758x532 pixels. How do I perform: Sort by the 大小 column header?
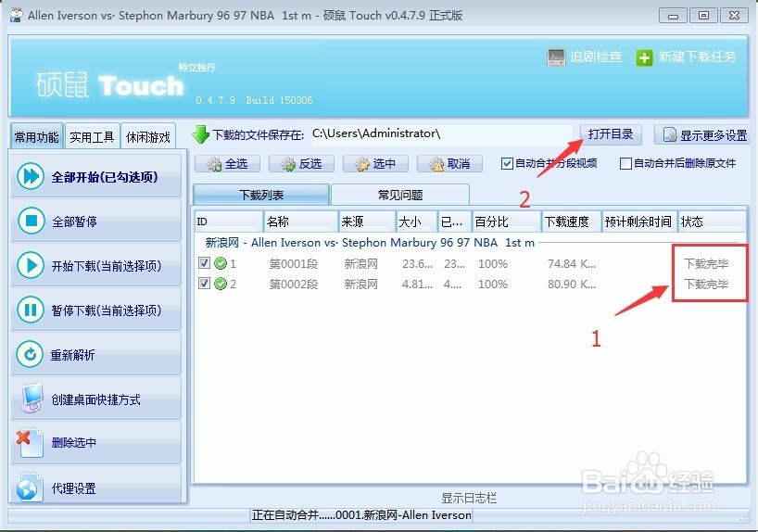point(417,222)
